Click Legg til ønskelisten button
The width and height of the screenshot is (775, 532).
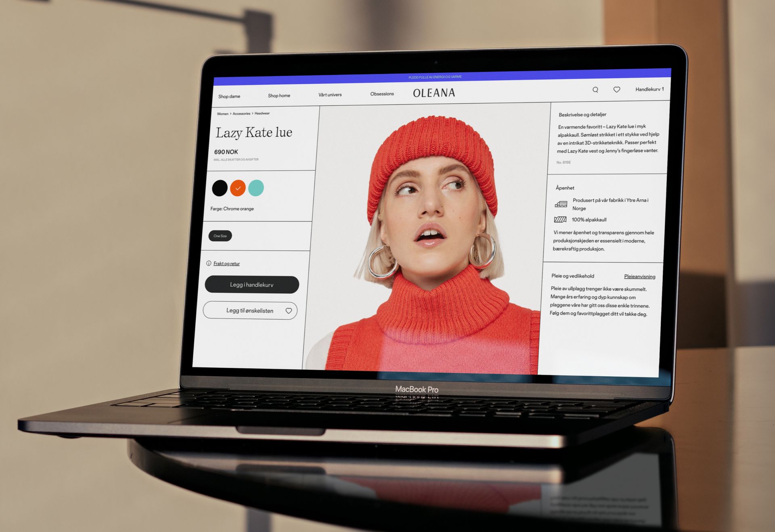[x=250, y=310]
